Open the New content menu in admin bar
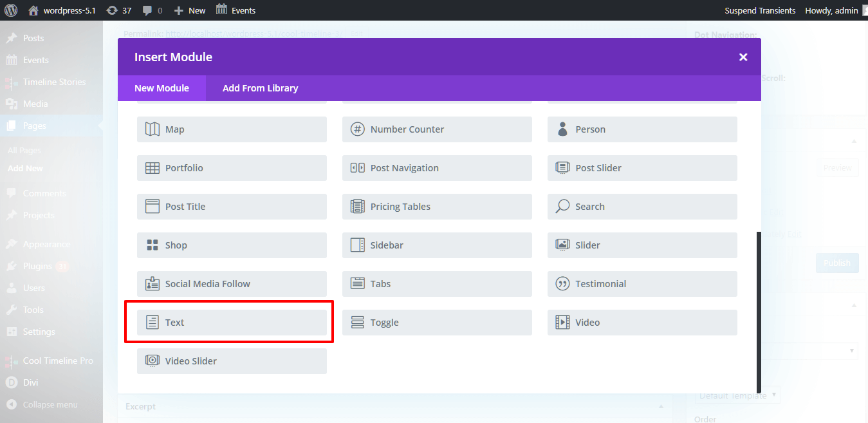The height and width of the screenshot is (423, 868). coord(190,10)
